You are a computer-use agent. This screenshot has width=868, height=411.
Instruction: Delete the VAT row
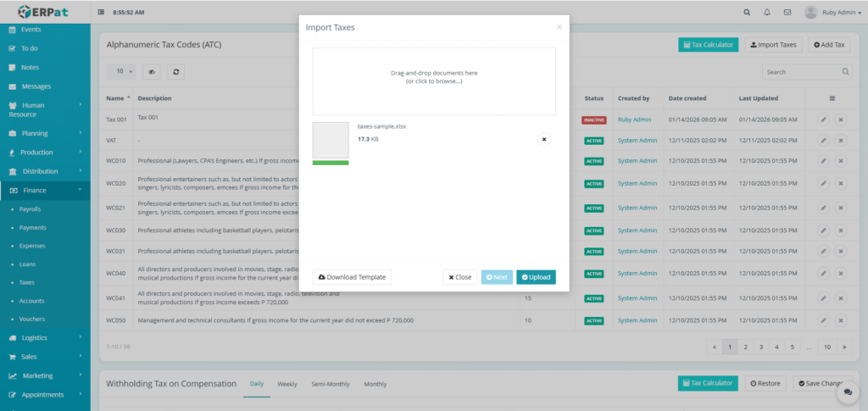[840, 141]
